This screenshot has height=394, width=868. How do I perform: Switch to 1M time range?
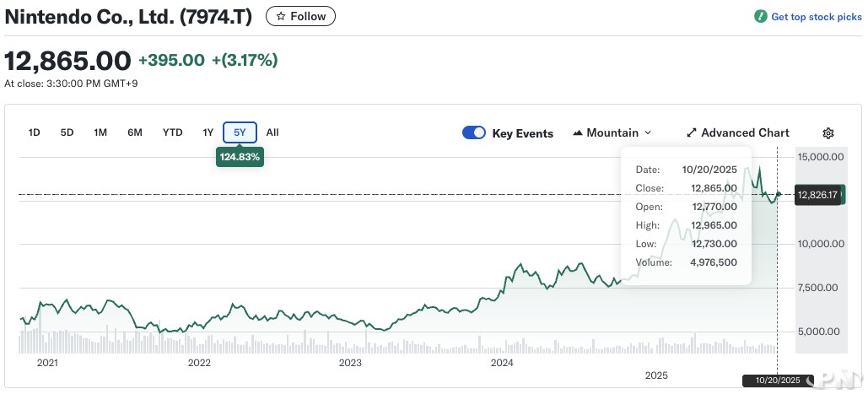pos(100,132)
